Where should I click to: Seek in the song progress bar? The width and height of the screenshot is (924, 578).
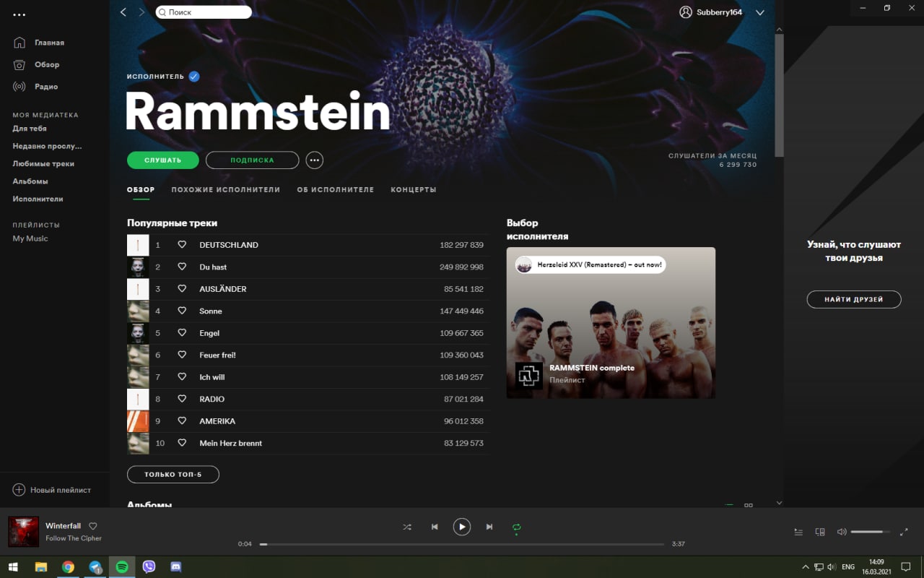click(x=462, y=544)
